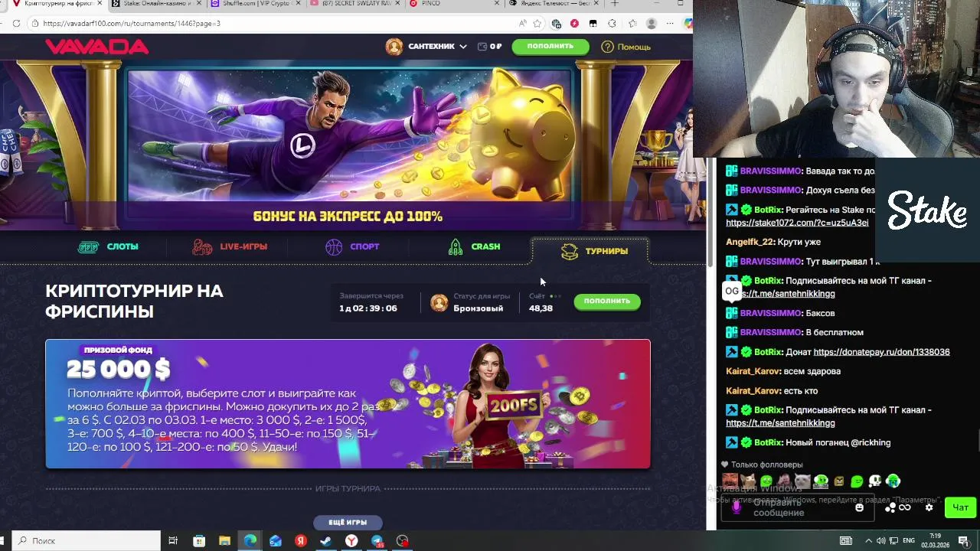Click the ball icon beside СПОРТ
This screenshot has height=551, width=980.
click(x=334, y=246)
